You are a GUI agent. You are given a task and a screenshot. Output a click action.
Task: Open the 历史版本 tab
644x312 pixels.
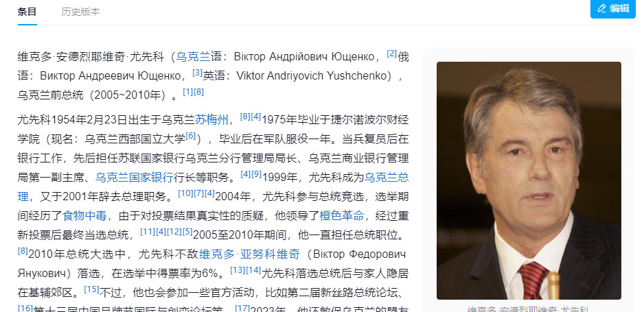(x=80, y=12)
